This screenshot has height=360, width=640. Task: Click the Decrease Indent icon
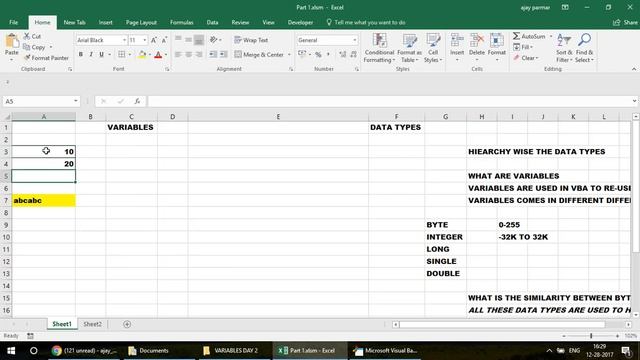click(x=213, y=54)
